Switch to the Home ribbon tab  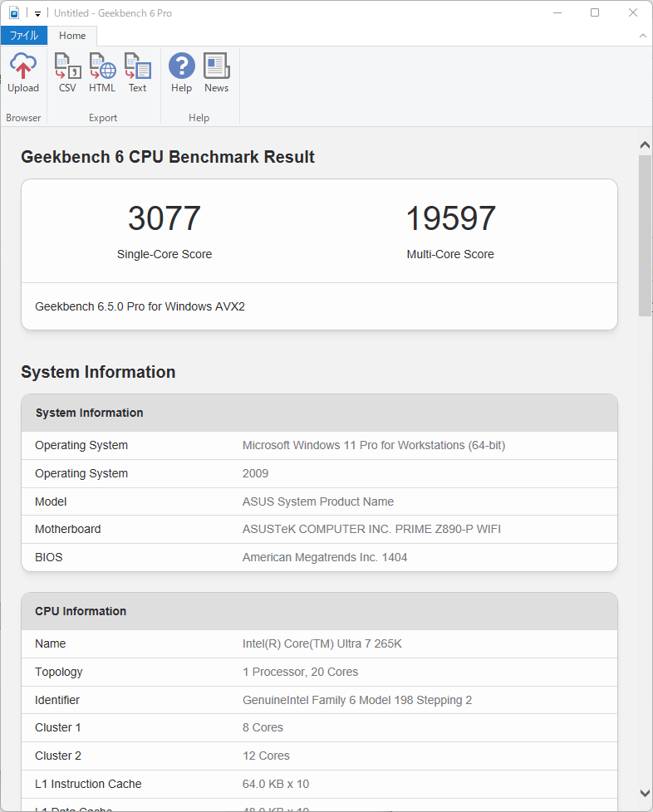click(x=72, y=36)
